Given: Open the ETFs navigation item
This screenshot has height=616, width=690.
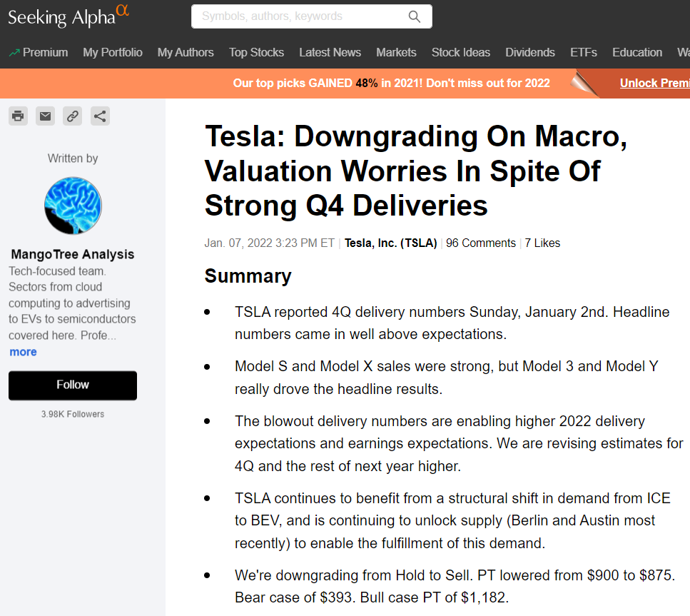Looking at the screenshot, I should (584, 52).
